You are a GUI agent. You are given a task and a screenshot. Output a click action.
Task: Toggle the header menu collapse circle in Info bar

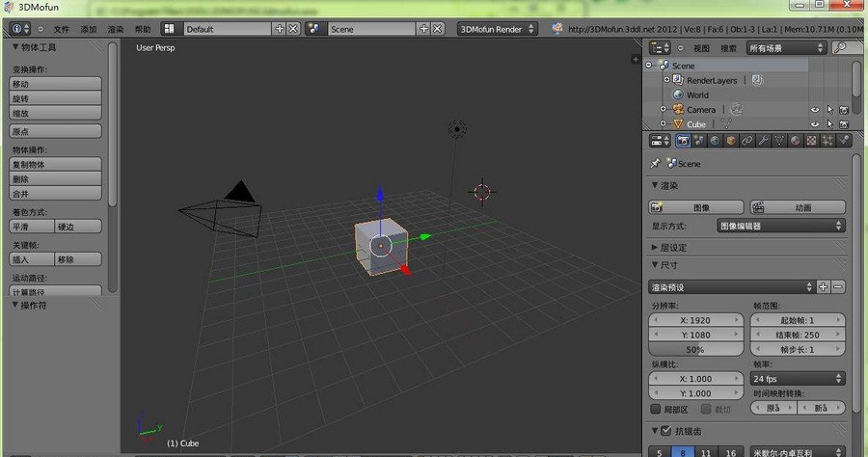[x=41, y=29]
